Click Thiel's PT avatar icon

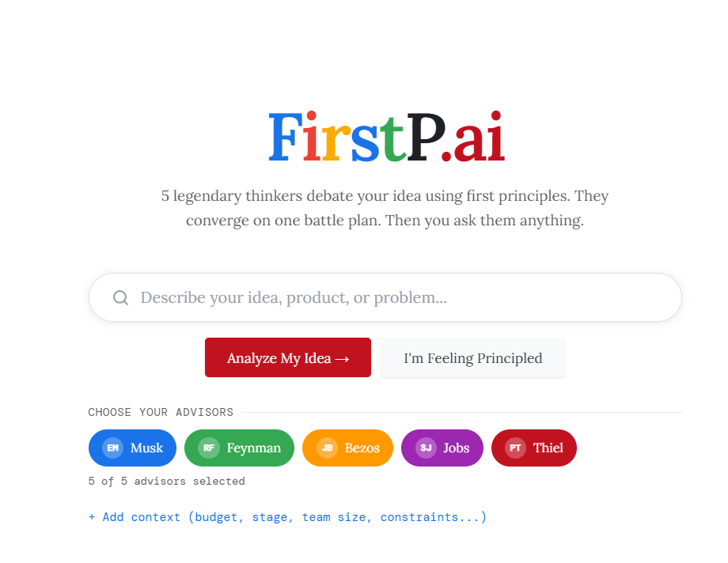tap(514, 448)
